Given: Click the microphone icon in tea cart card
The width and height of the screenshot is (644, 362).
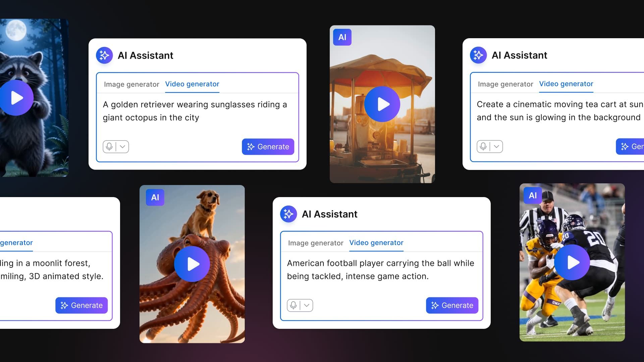Looking at the screenshot, I should point(483,146).
